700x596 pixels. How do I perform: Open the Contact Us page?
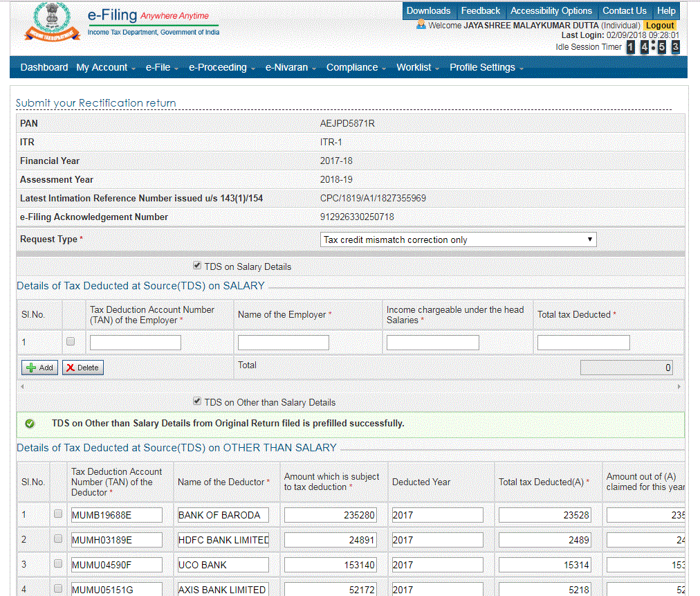(625, 10)
